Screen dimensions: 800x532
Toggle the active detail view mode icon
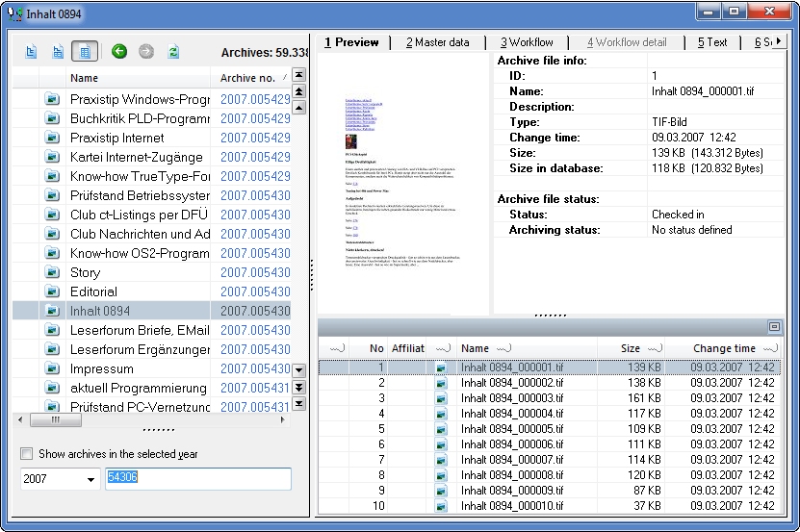click(85, 52)
